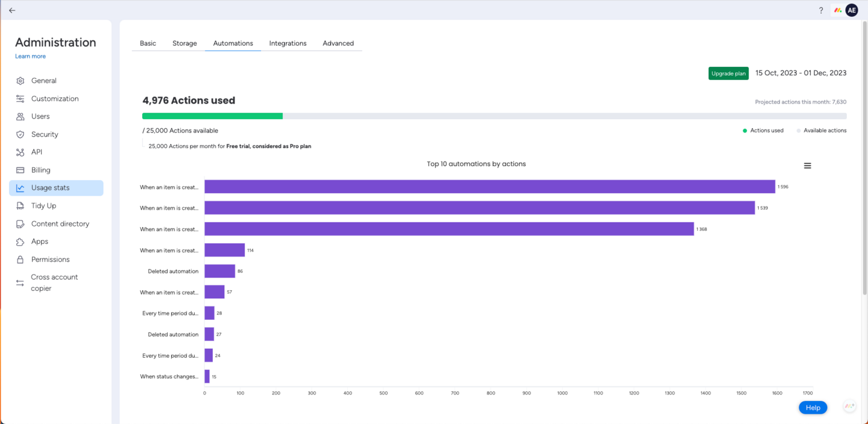Click the Deleted automation bar valued 27
Viewport: 868px width, 424px height.
(x=209, y=334)
